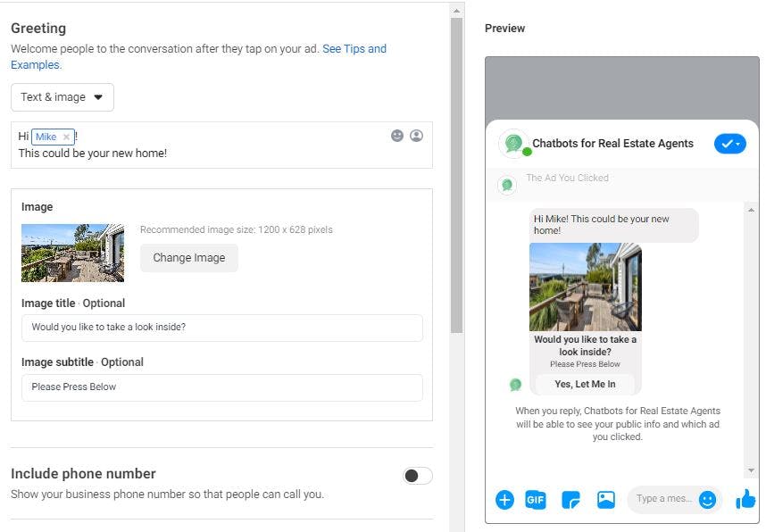Viewport: 766px width, 532px height.
Task: Click the patio image thumbnail in Image section
Action: pyautogui.click(x=73, y=253)
